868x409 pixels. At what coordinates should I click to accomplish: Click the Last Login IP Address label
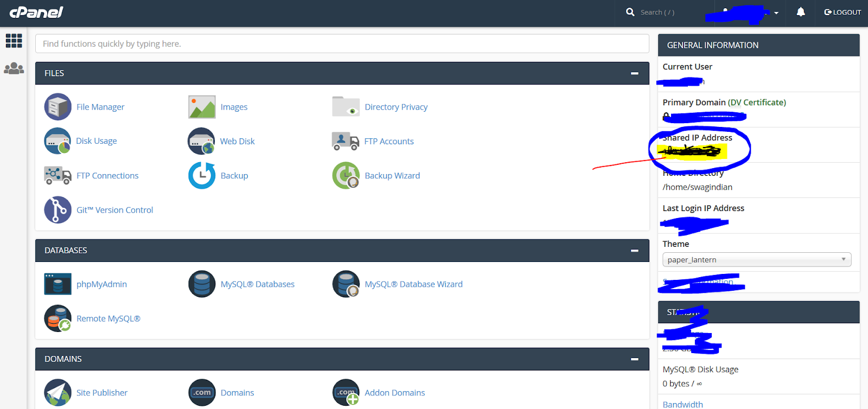coord(703,208)
